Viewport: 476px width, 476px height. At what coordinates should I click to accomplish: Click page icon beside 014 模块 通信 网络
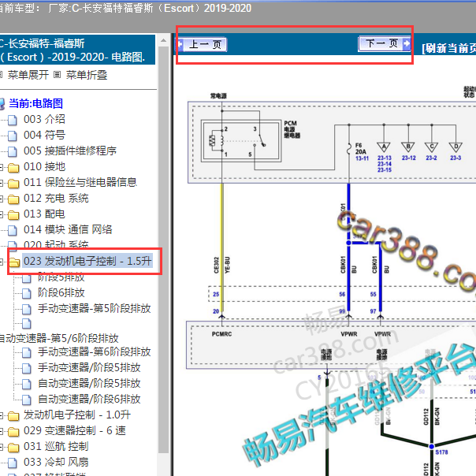click(x=13, y=230)
